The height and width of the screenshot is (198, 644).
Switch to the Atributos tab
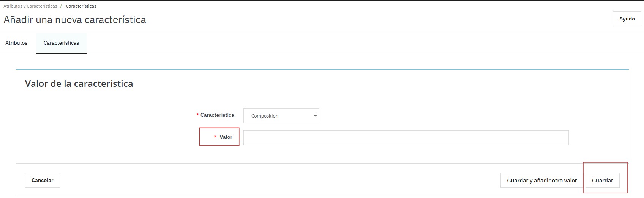pos(16,43)
